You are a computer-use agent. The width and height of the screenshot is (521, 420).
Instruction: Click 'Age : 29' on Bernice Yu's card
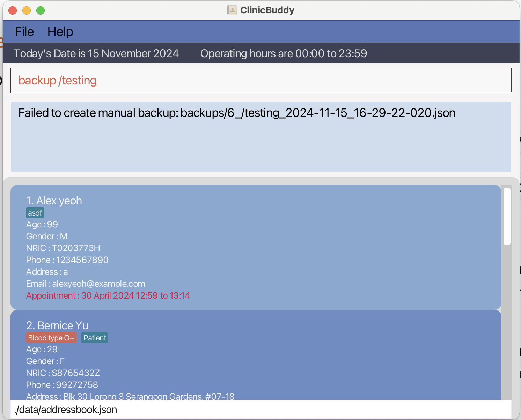tap(42, 349)
